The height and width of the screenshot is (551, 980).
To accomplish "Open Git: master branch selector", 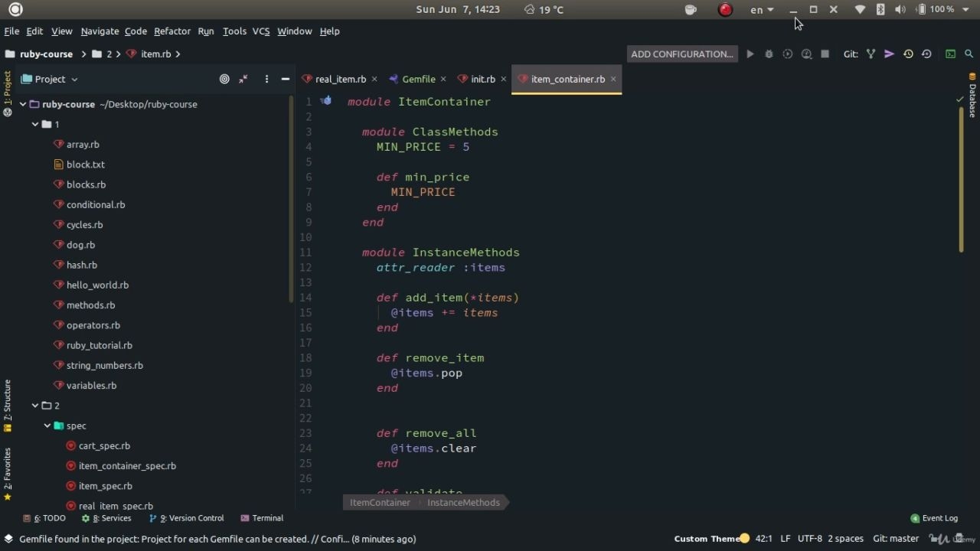I will pyautogui.click(x=896, y=539).
